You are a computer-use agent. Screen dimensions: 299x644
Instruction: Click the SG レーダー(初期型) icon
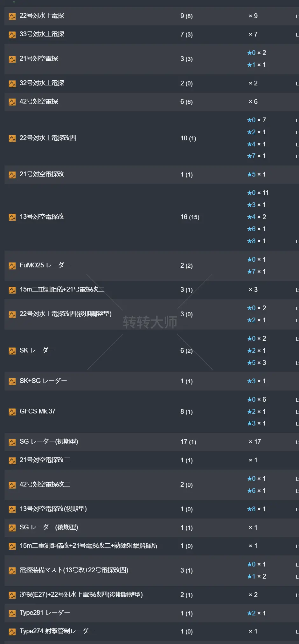[x=12, y=441]
